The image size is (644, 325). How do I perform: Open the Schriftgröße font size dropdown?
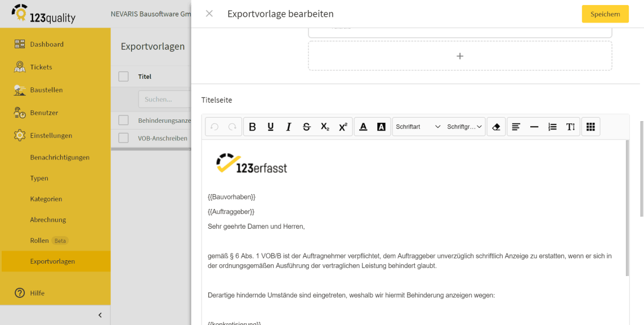(x=464, y=127)
